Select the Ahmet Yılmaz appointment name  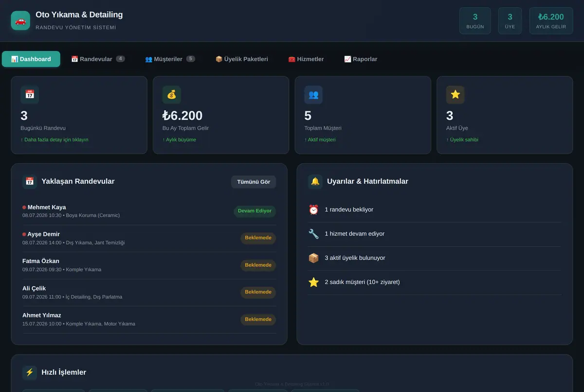tap(42, 315)
